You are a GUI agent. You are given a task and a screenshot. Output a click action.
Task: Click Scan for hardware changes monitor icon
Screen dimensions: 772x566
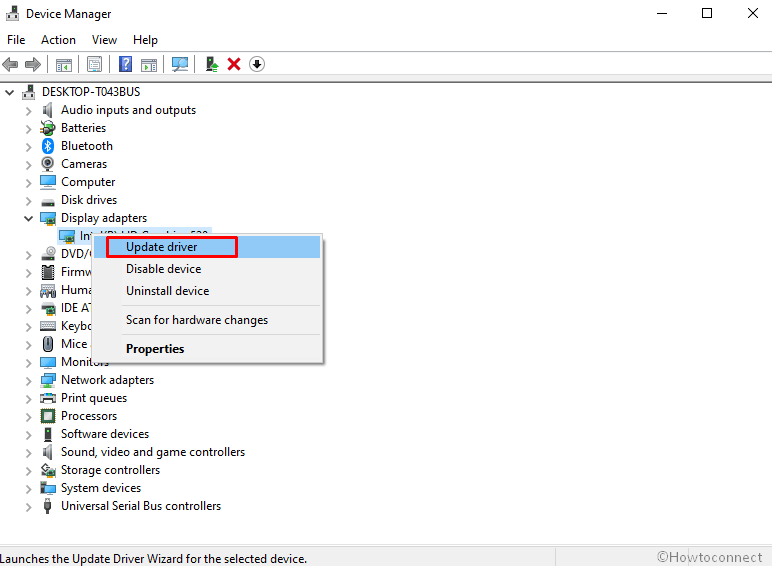[x=180, y=64]
